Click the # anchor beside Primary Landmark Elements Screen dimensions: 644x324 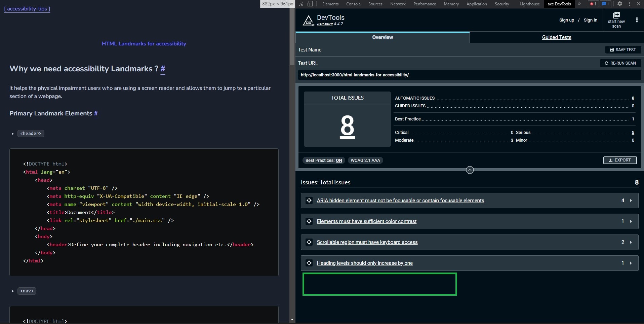[96, 113]
